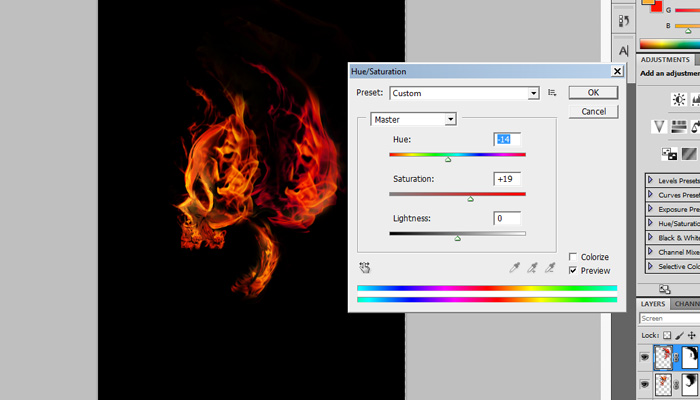
Task: Select the top layer thumbnail
Action: tap(663, 357)
